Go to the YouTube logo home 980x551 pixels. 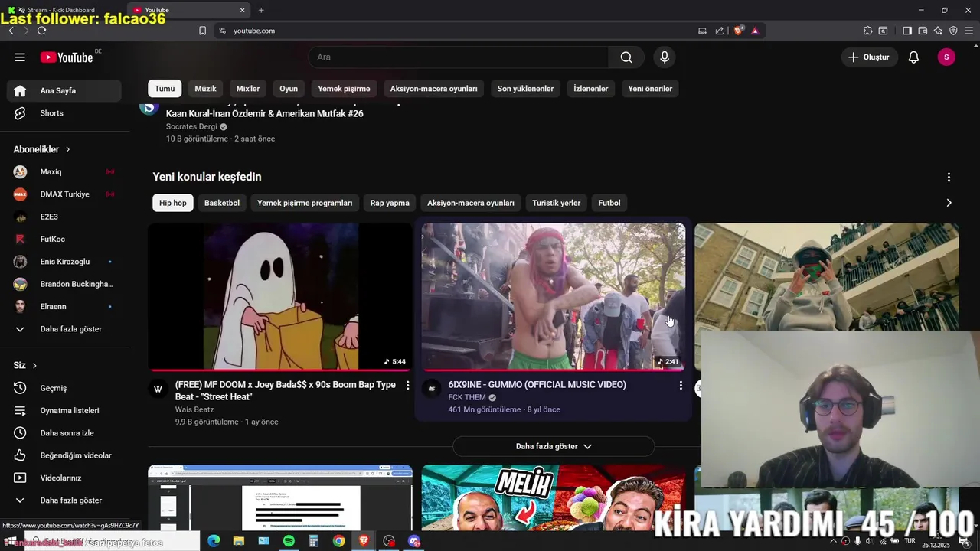67,57
